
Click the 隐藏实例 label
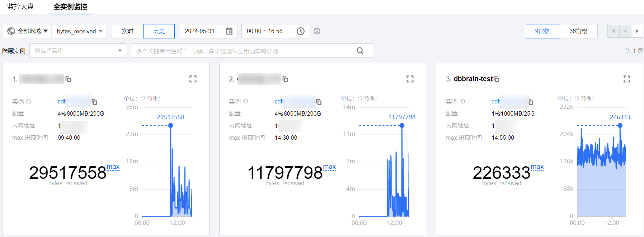(14, 51)
